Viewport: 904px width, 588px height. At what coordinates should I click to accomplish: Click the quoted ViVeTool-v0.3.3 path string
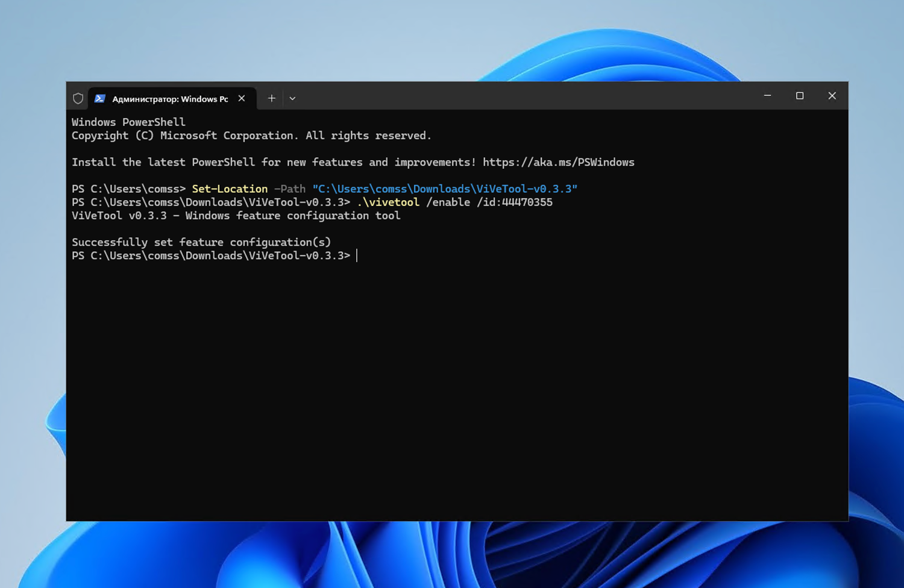coord(445,189)
